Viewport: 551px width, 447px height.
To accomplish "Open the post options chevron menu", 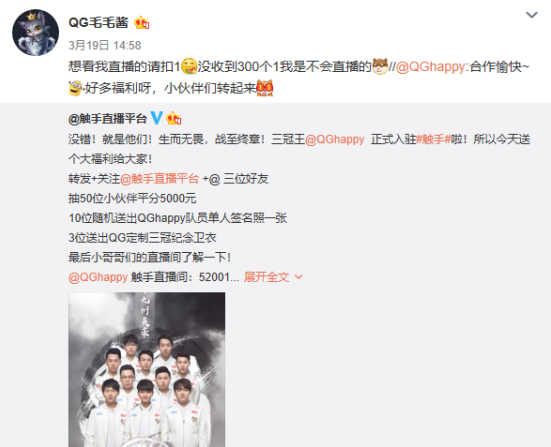I will tap(531, 15).
